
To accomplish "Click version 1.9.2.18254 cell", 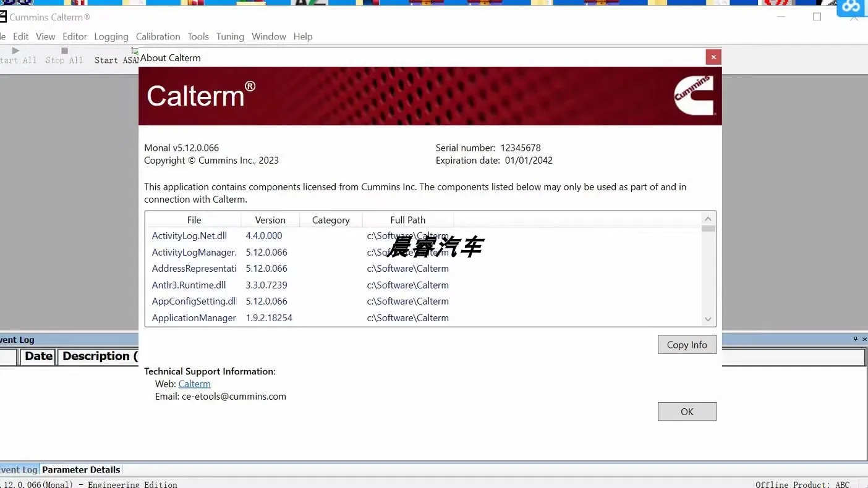I will point(269,318).
